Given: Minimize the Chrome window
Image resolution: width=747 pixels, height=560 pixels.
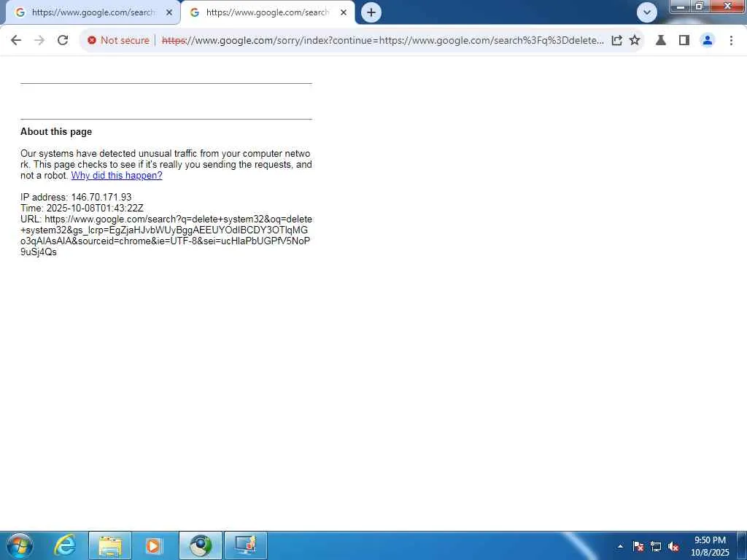Looking at the screenshot, I should pyautogui.click(x=681, y=6).
